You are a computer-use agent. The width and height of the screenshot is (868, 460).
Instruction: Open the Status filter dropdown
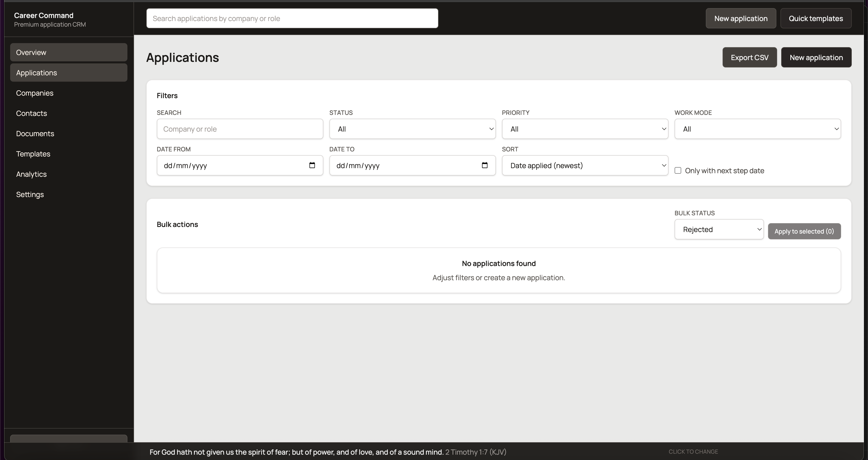click(412, 129)
